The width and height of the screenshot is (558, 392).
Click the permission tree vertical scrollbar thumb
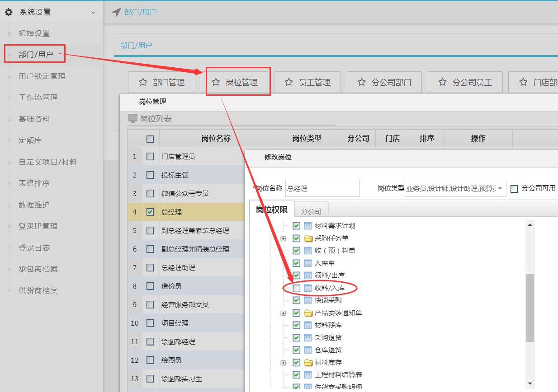point(530,307)
